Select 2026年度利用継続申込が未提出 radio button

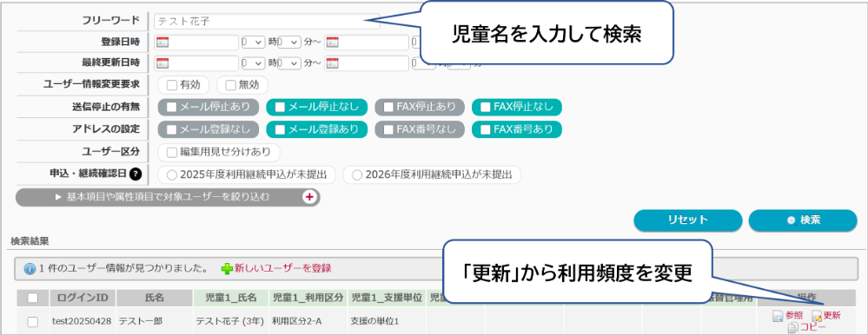(x=357, y=174)
